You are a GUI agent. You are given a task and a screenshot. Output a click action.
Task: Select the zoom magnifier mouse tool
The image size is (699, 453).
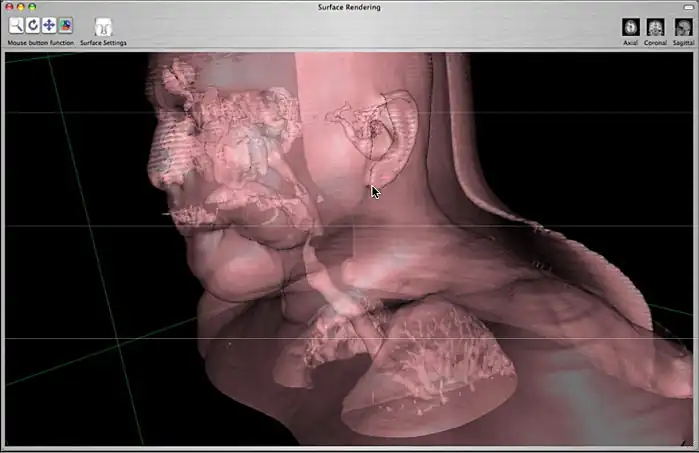tap(16, 26)
